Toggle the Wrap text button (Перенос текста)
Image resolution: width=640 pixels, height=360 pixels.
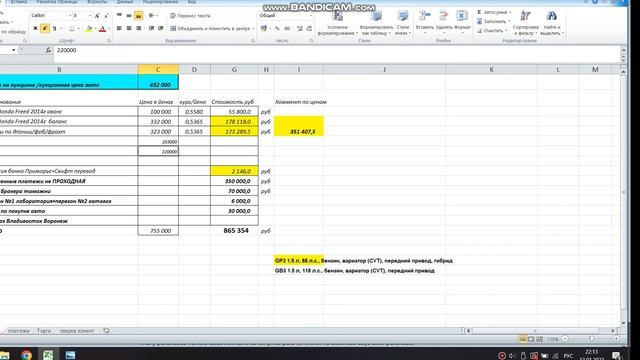click(190, 16)
